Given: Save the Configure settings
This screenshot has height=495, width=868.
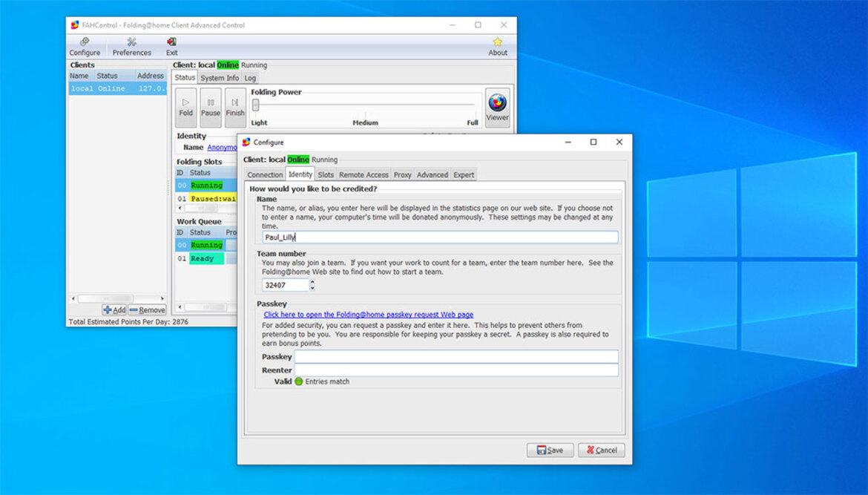Looking at the screenshot, I should point(550,450).
